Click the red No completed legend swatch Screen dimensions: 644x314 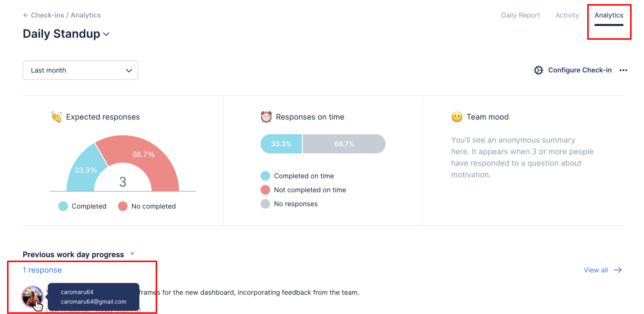pos(123,206)
